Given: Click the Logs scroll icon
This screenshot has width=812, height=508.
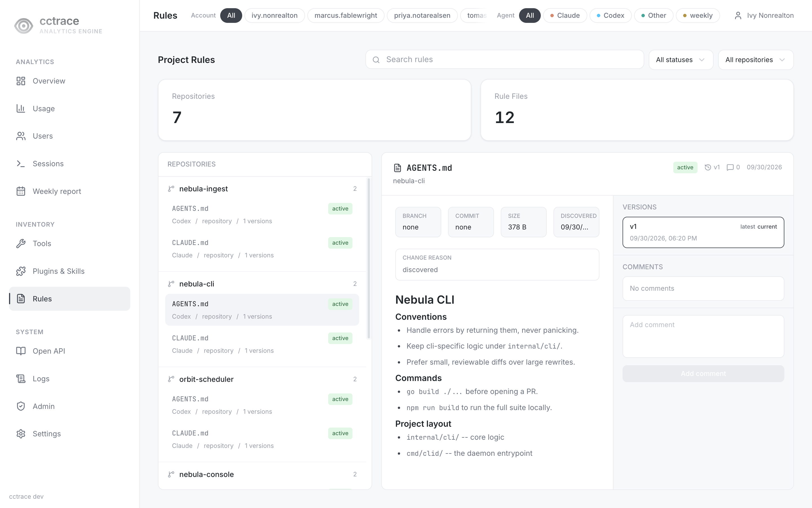Looking at the screenshot, I should 21,379.
